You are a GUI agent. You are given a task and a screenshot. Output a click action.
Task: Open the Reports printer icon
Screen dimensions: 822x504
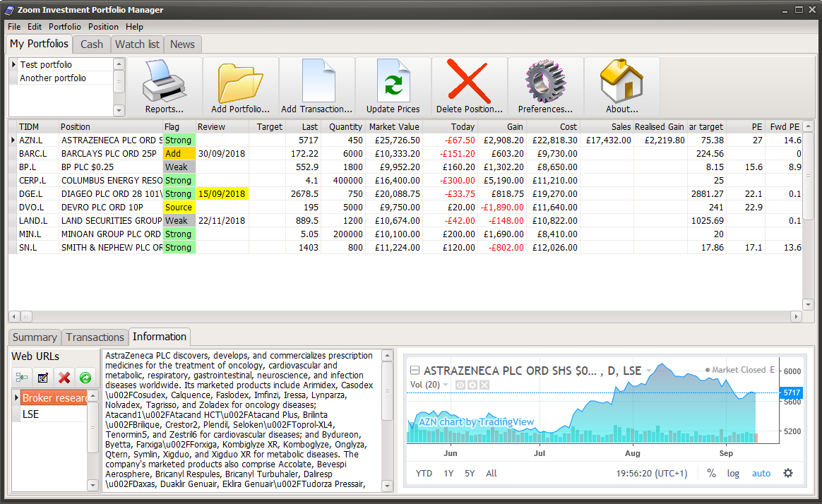point(163,81)
